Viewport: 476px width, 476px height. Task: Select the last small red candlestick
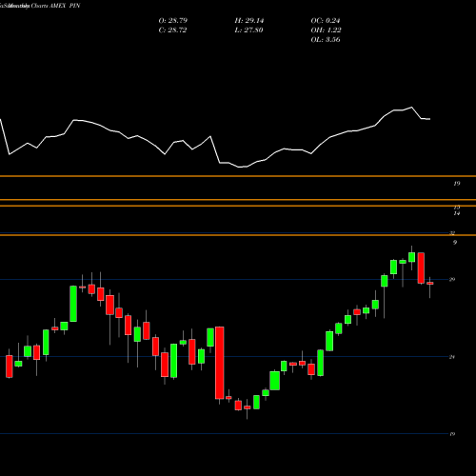click(430, 284)
